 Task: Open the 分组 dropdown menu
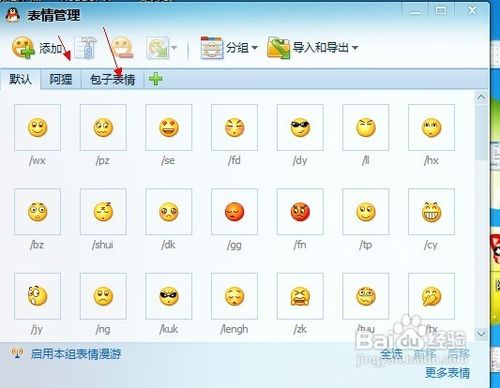click(229, 48)
